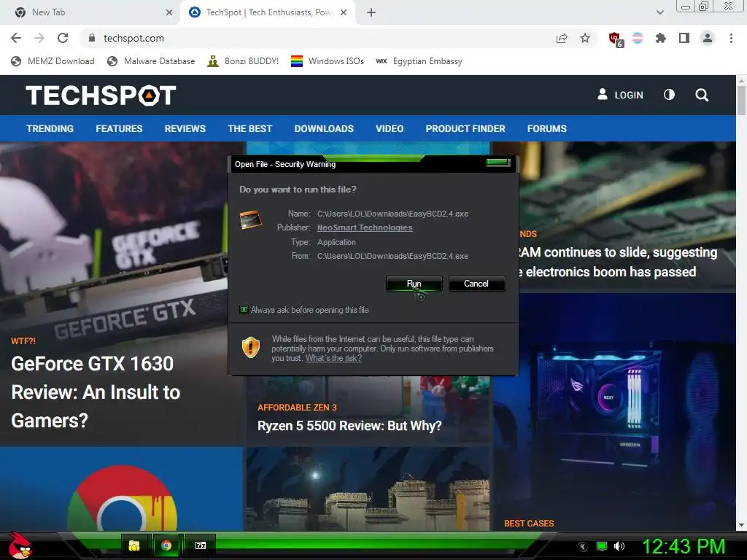Image resolution: width=747 pixels, height=560 pixels.
Task: Close the New Tab tab
Action: 169,12
